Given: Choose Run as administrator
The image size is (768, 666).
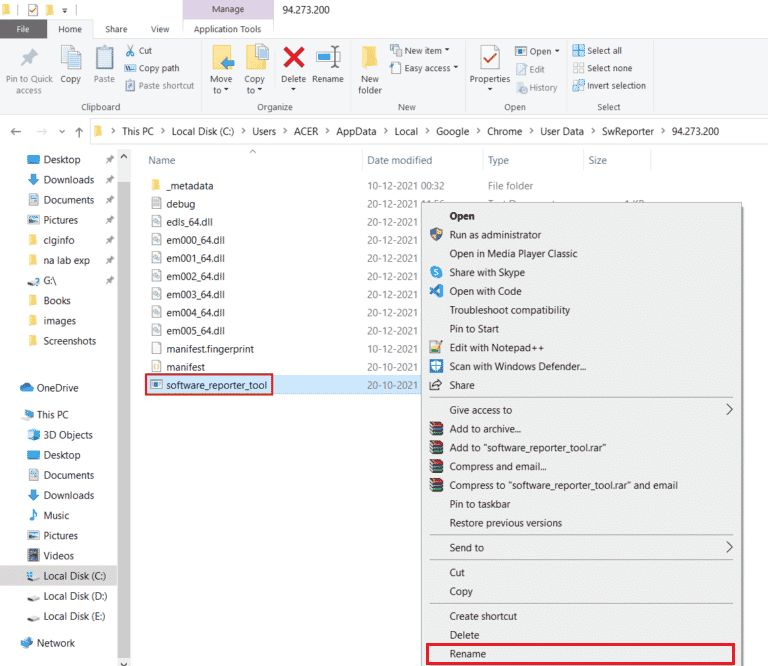Looking at the screenshot, I should pyautogui.click(x=581, y=235).
